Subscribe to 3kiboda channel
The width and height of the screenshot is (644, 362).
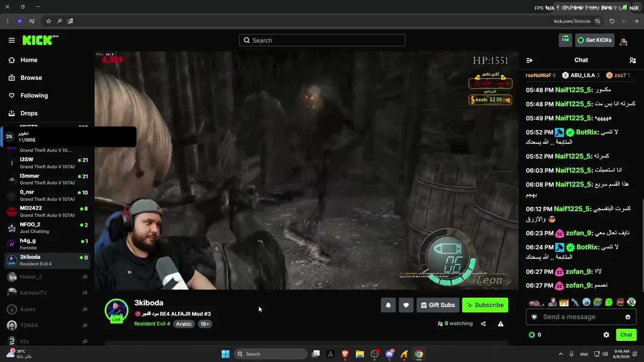(485, 305)
